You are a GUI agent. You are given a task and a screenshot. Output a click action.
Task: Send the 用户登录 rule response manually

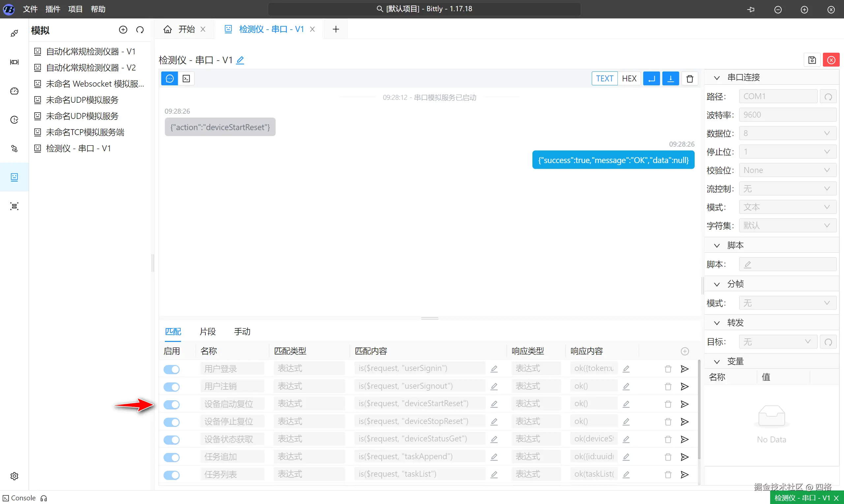[x=684, y=369]
